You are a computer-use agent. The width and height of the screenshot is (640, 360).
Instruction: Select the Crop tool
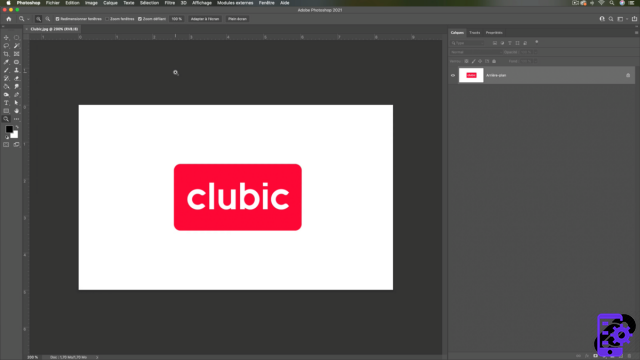point(6,54)
